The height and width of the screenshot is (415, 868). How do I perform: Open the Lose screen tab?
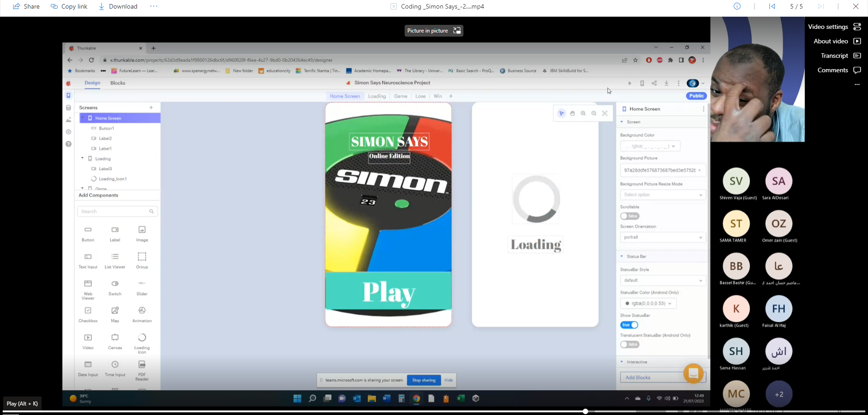pos(420,96)
